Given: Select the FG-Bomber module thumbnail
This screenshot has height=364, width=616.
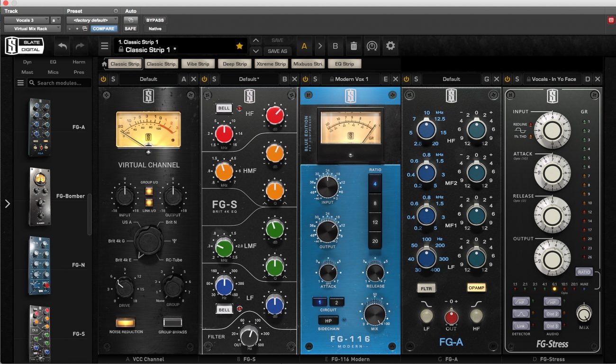Looking at the screenshot, I should tap(40, 196).
